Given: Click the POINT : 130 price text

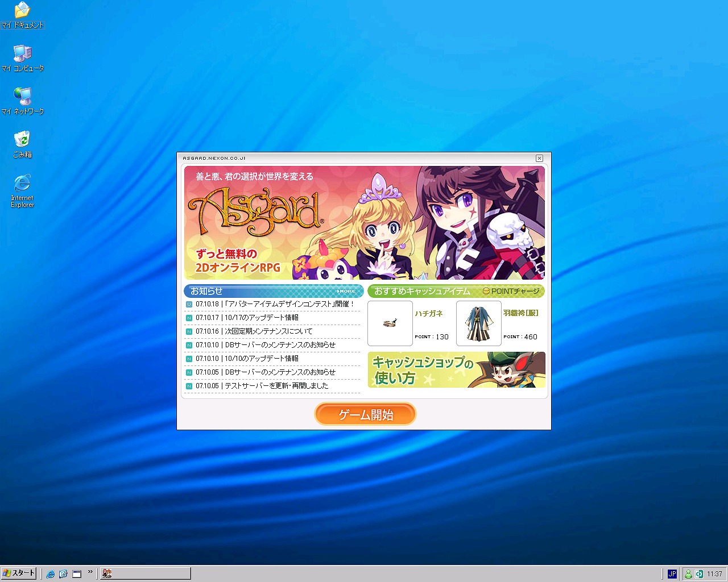Looking at the screenshot, I should tap(432, 337).
